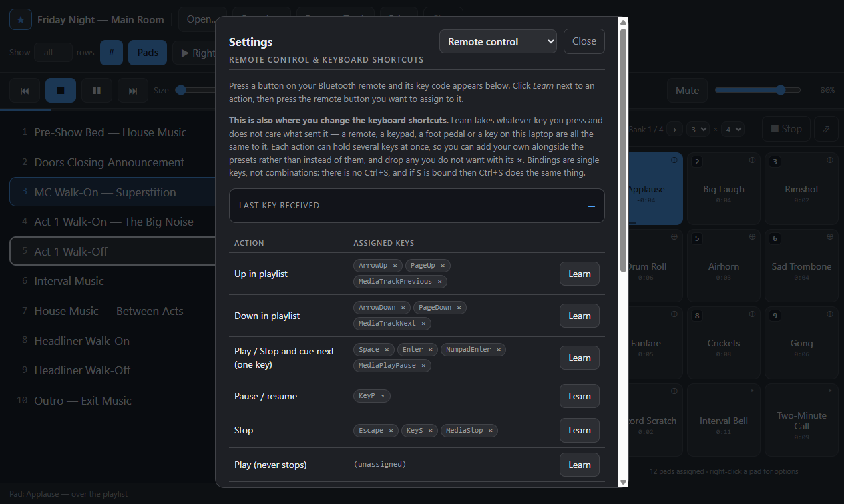Remove the PageUp key binding

(443, 266)
